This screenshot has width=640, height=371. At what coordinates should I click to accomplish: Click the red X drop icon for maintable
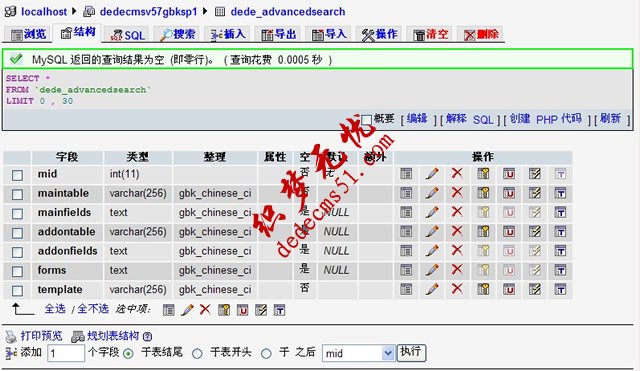tap(457, 193)
